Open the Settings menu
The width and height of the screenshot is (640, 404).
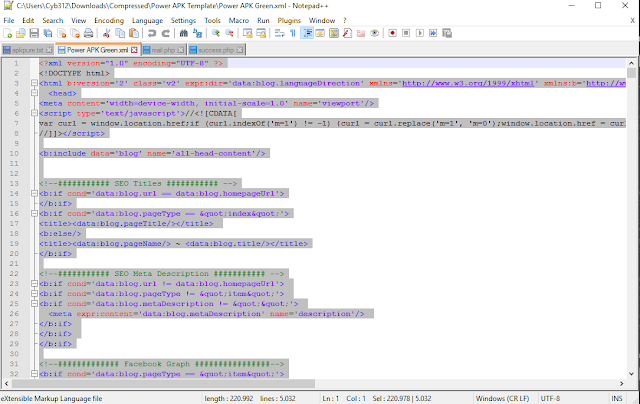point(183,20)
